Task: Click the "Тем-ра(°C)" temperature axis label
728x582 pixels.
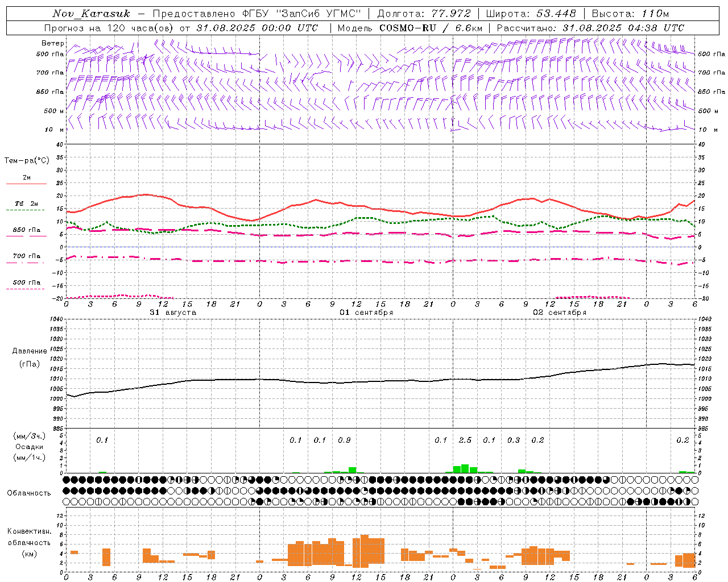Action: tap(27, 161)
